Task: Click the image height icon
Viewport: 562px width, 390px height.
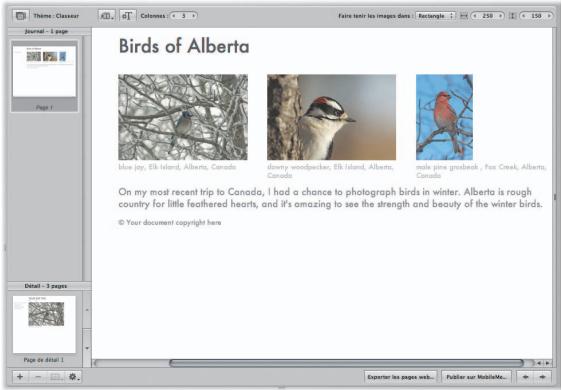Action: pyautogui.click(x=513, y=16)
